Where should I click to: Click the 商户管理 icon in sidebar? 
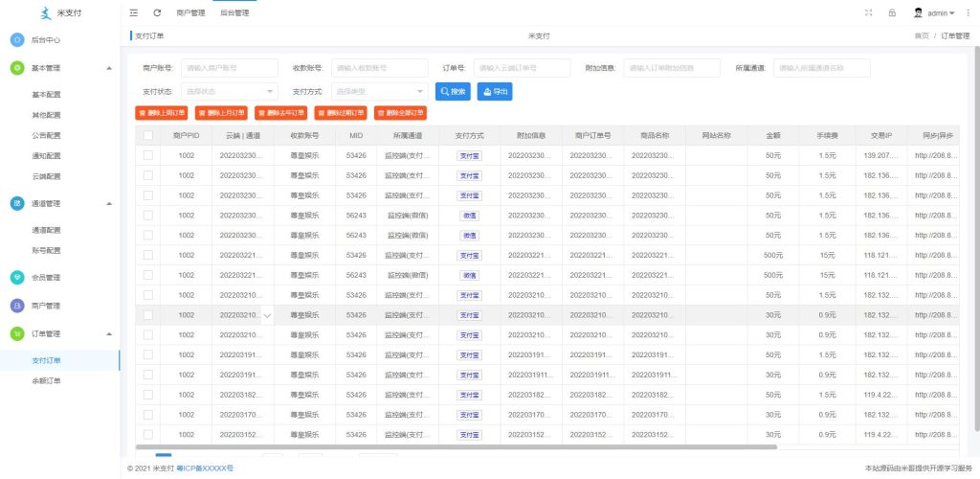[x=17, y=306]
